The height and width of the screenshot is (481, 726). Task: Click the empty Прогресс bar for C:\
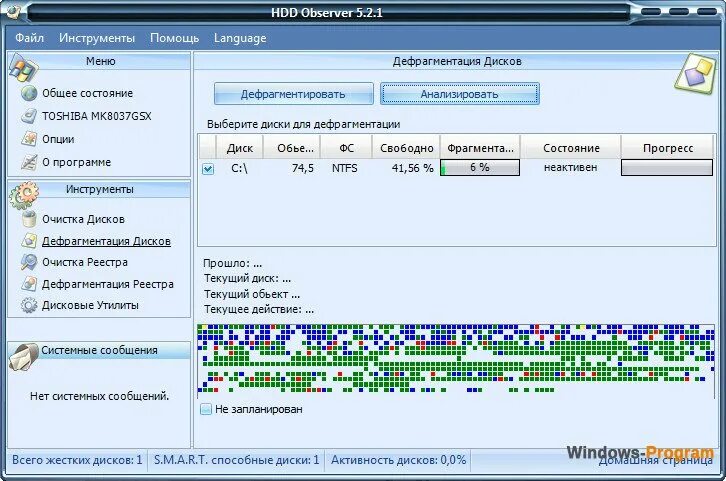point(667,168)
